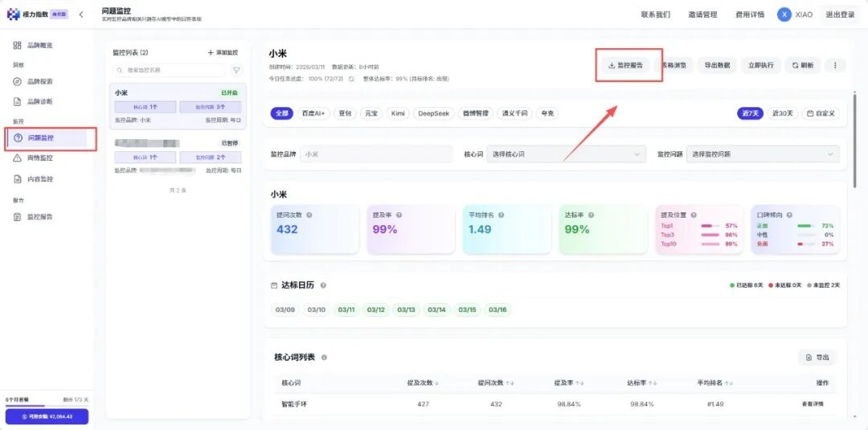Collapse the sidebar with the back chevron
The width and height of the screenshot is (868, 430).
coord(81,14)
